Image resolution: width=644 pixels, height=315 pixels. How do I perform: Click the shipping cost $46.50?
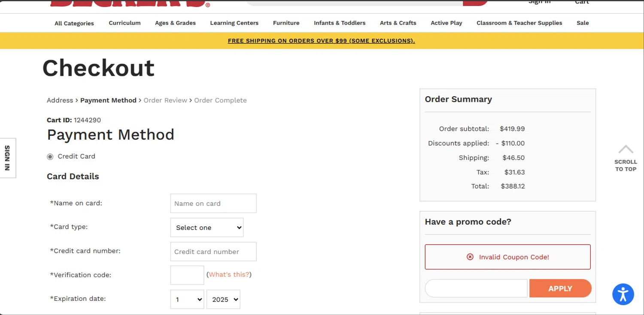(513, 158)
